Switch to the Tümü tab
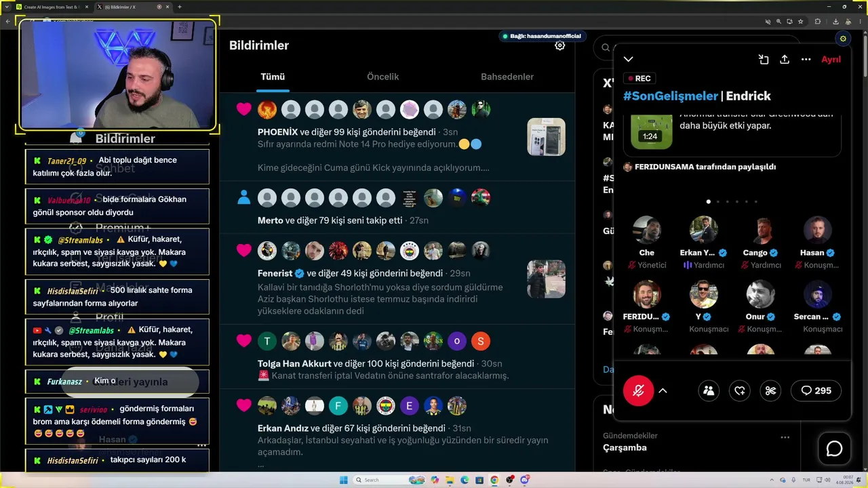This screenshot has height=488, width=868. [273, 77]
